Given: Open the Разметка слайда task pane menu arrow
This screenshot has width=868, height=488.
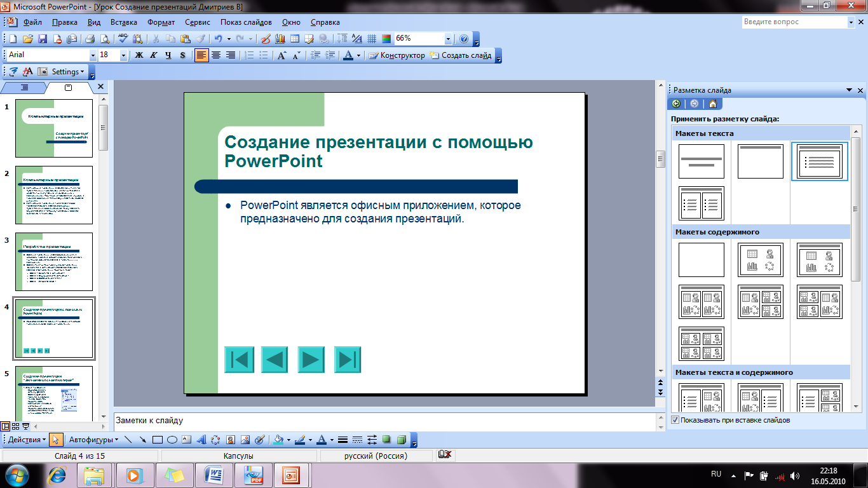Looking at the screenshot, I should (x=849, y=90).
